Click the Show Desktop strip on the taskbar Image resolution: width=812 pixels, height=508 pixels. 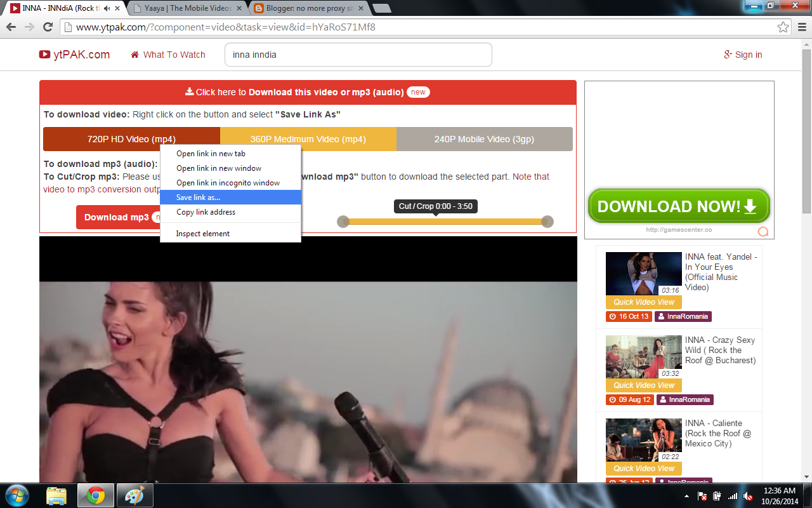808,496
